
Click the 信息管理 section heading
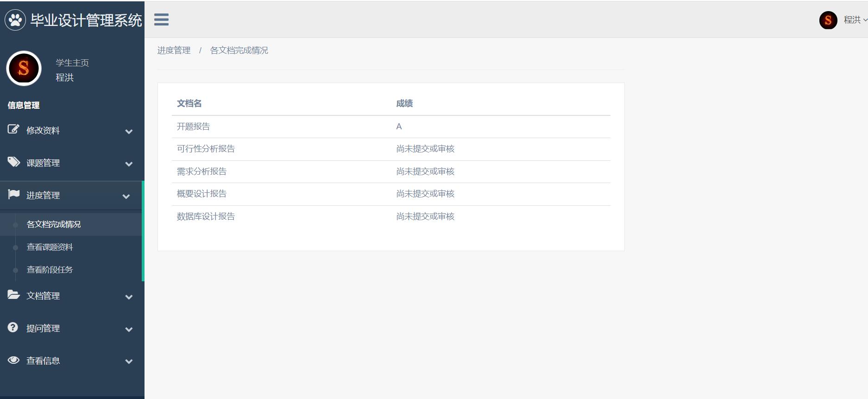click(x=24, y=105)
